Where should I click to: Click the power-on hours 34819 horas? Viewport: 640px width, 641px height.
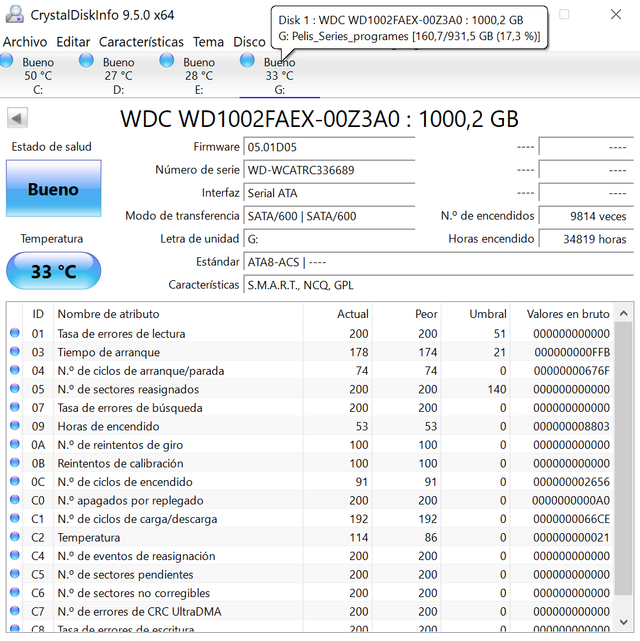click(x=586, y=239)
